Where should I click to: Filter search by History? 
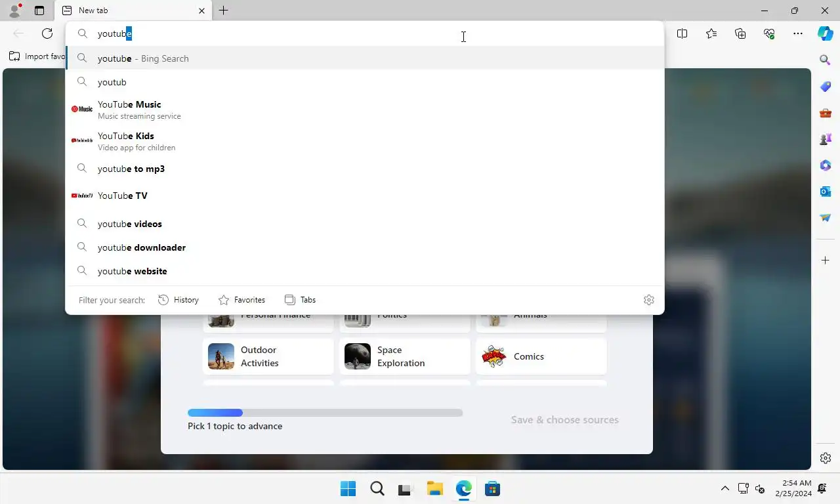click(x=178, y=300)
